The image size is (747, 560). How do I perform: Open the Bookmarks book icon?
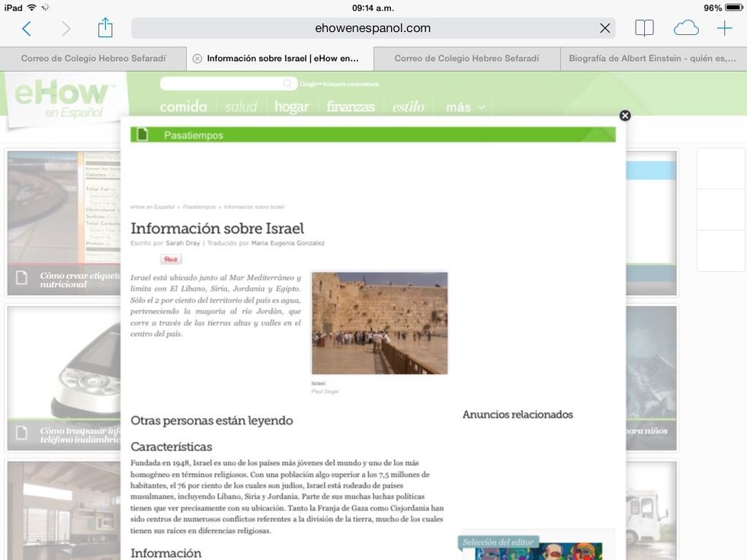644,28
